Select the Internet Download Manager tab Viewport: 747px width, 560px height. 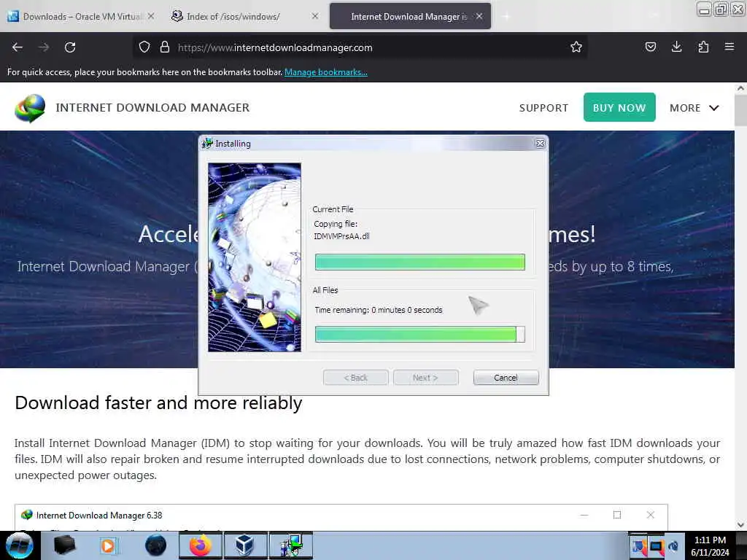pos(410,16)
